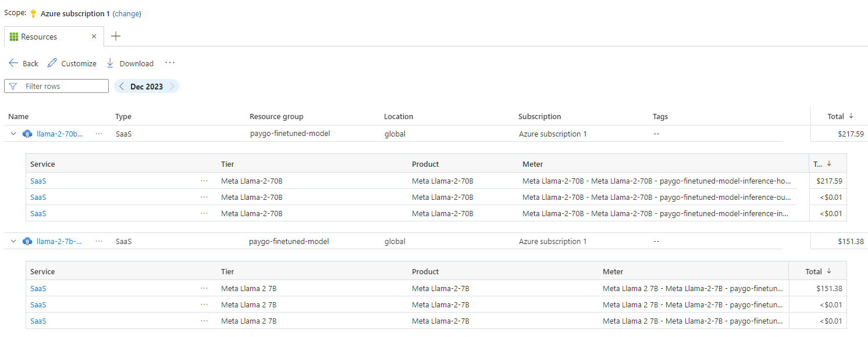Viewport: 868px width, 337px height.
Task: Open the toolbar more options ellipsis
Action: coord(169,63)
